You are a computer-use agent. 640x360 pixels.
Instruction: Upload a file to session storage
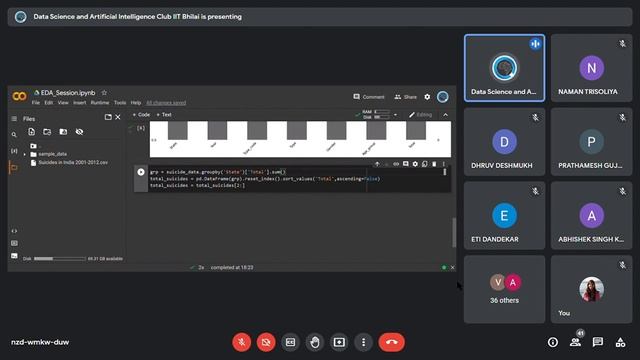[x=31, y=131]
